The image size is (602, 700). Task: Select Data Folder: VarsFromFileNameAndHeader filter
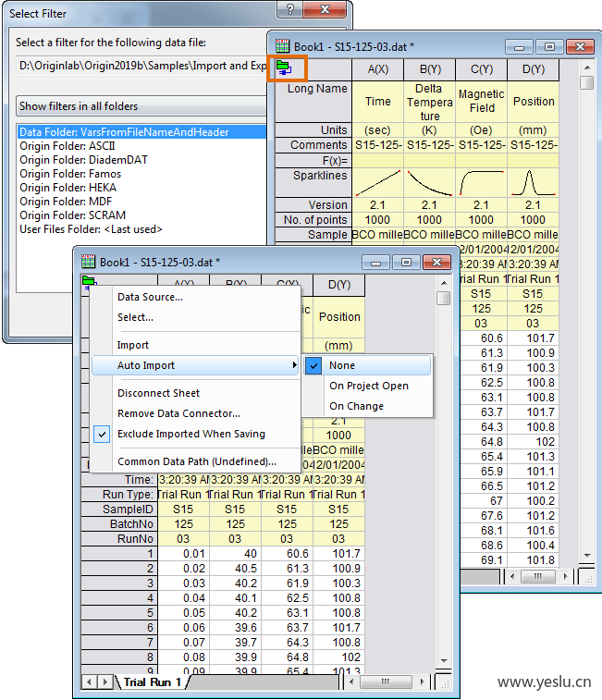[142, 132]
